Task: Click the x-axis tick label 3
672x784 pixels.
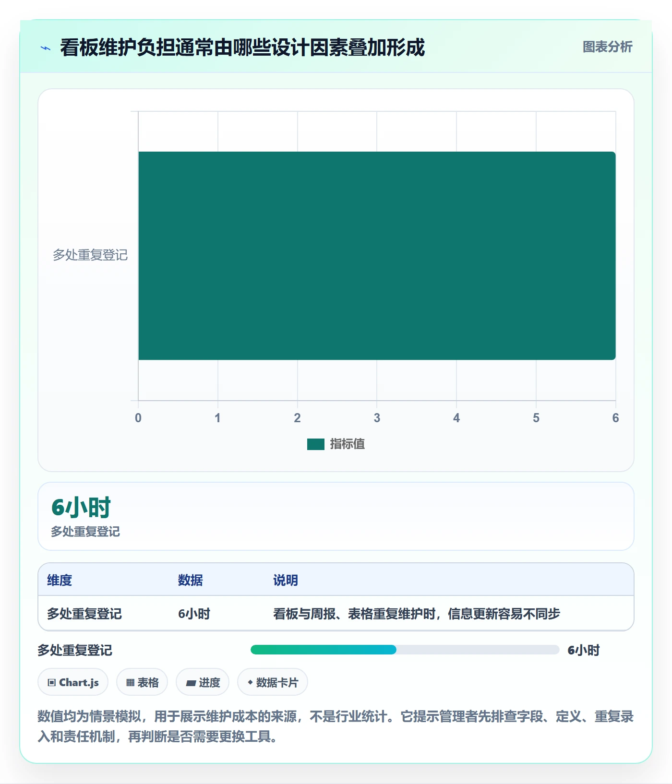Action: click(x=377, y=418)
